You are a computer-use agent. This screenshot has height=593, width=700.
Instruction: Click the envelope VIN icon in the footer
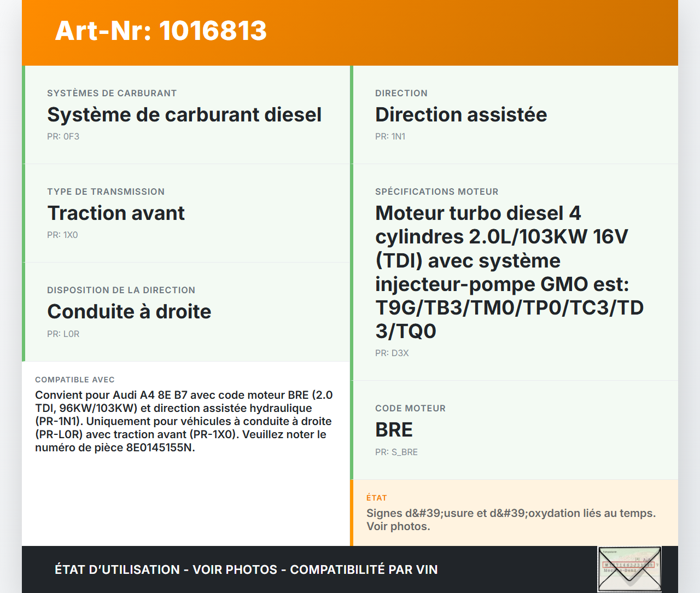[629, 569]
